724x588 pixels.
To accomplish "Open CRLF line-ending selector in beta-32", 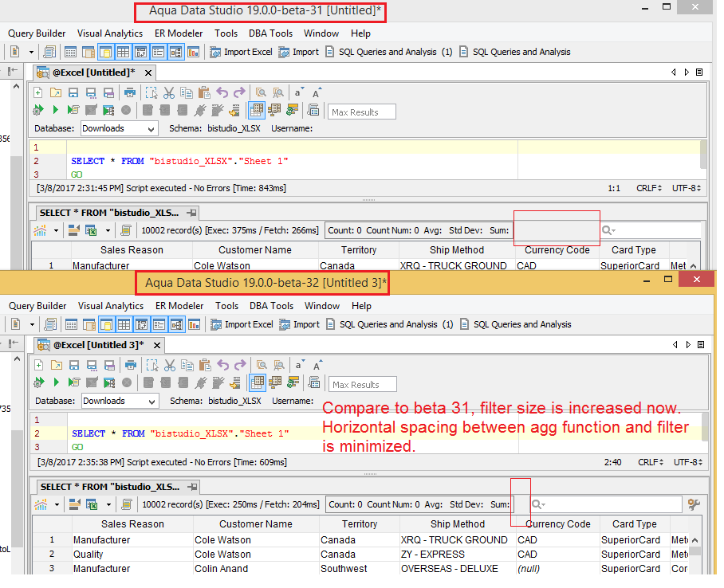I will point(651,462).
